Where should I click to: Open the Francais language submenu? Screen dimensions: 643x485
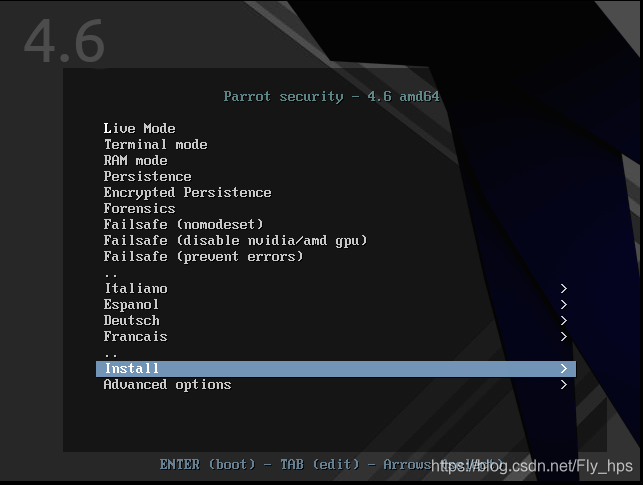coord(336,337)
